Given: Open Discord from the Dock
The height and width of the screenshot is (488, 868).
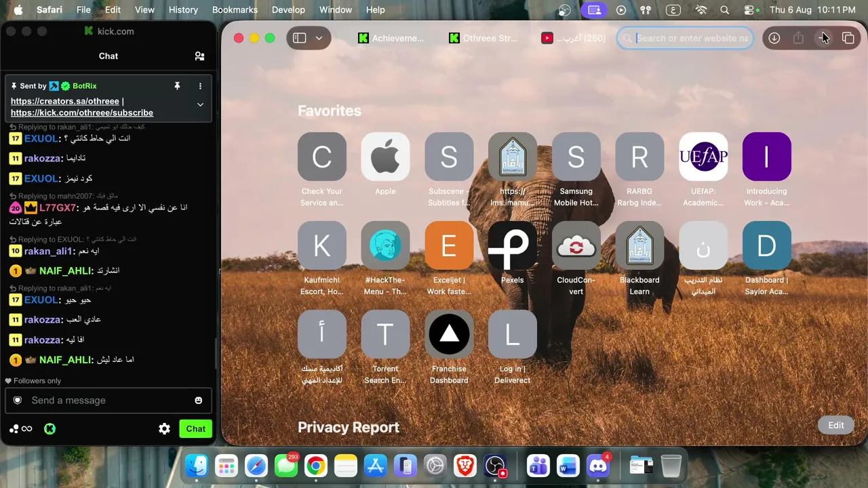Looking at the screenshot, I should 597,466.
